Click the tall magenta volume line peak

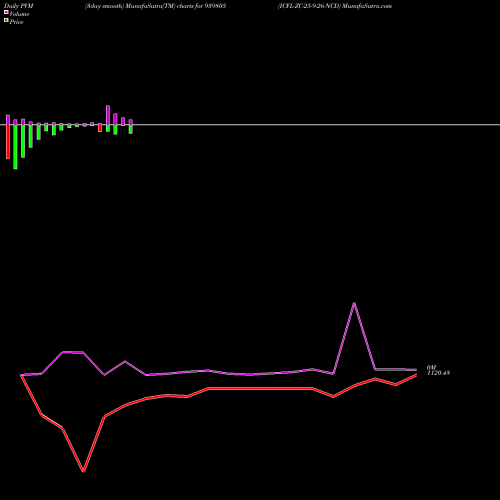354,303
